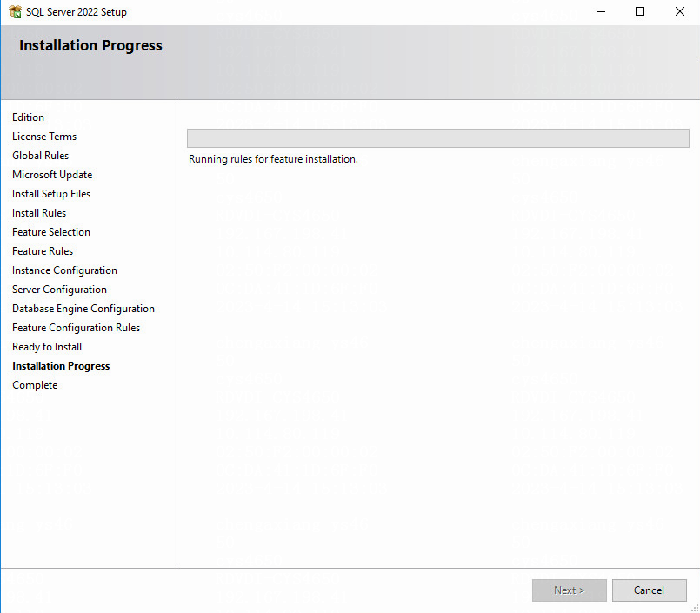Close the SQL Server 2022 Setup window

click(x=679, y=12)
